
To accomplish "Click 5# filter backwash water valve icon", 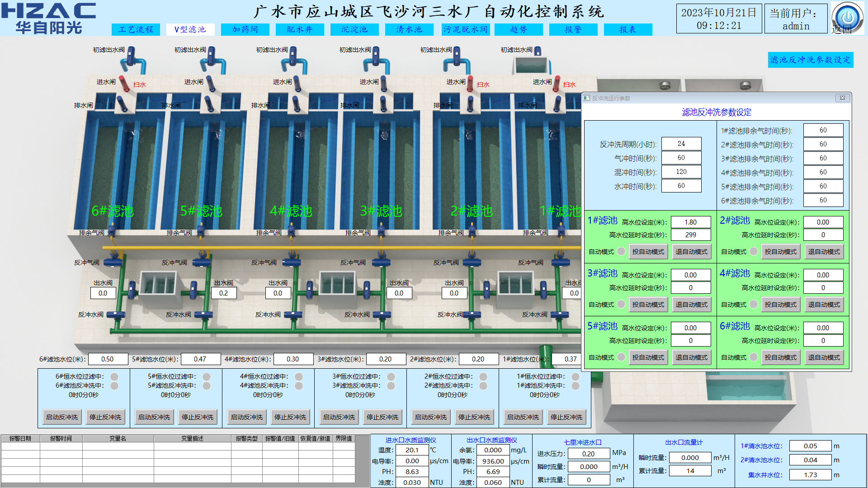I will 203,314.
